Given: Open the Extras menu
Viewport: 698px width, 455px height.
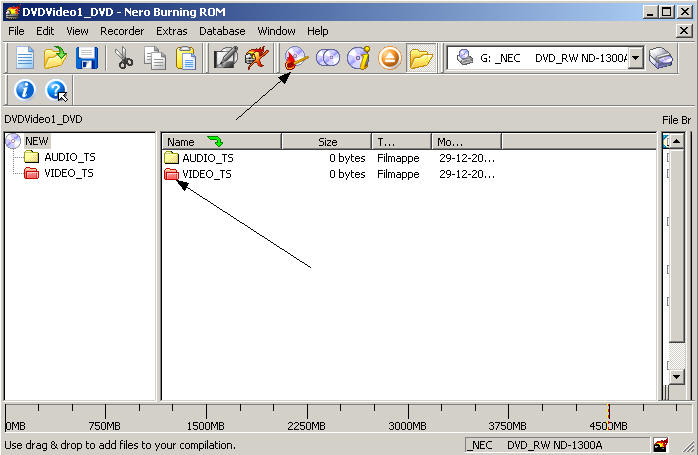Looking at the screenshot, I should pyautogui.click(x=171, y=31).
